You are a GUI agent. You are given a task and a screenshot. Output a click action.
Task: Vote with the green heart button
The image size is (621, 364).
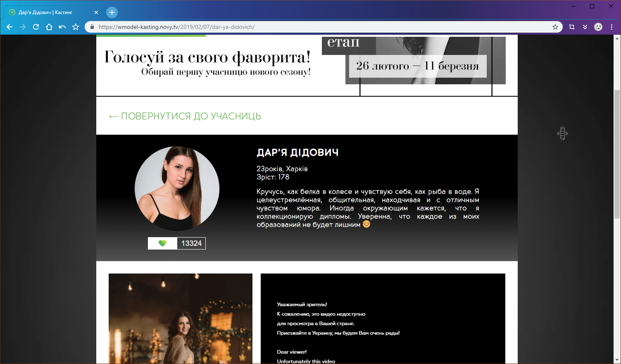click(162, 243)
